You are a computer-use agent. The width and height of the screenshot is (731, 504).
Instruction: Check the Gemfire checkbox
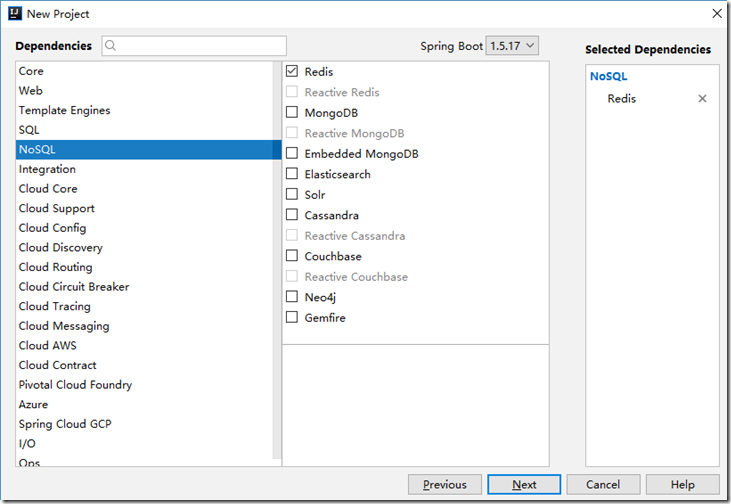coord(292,318)
